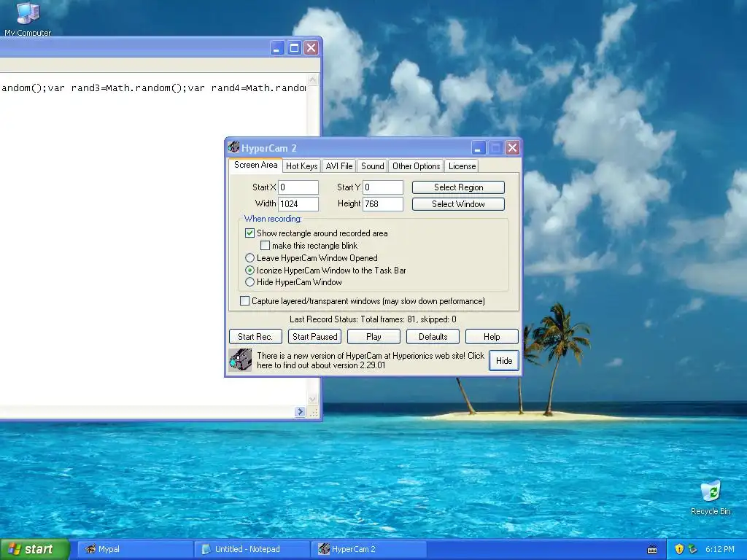Click the Select Region button
The image size is (747, 560).
[458, 187]
